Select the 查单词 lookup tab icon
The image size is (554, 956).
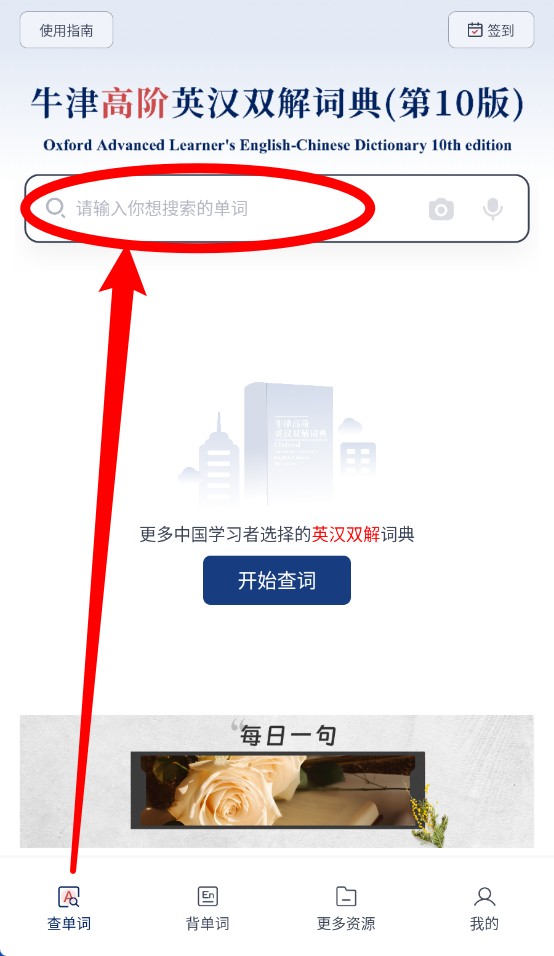(69, 897)
